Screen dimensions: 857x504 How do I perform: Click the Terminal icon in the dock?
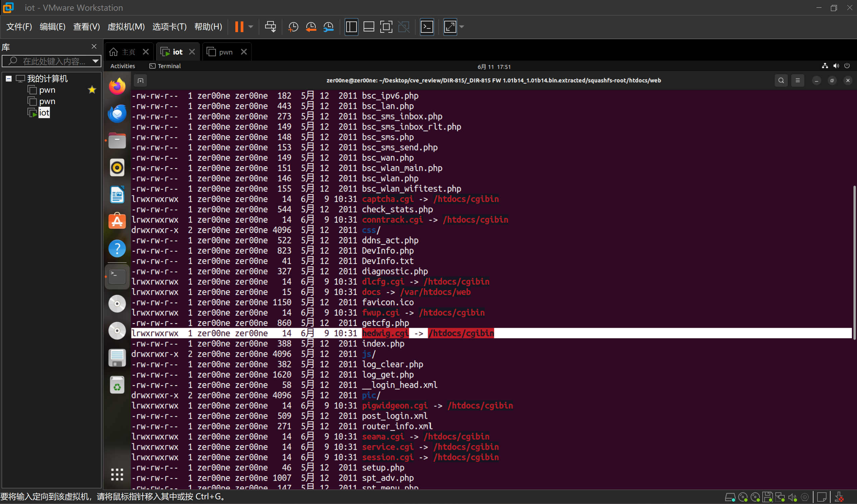pyautogui.click(x=117, y=276)
